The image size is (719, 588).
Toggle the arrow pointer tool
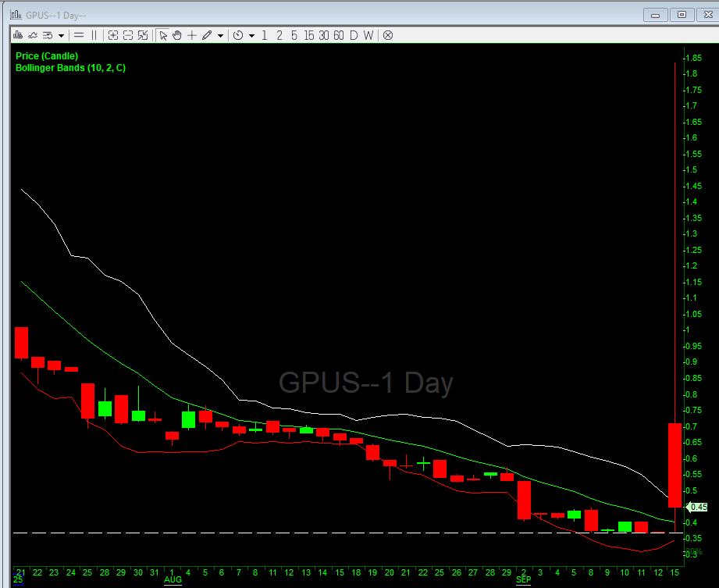click(163, 35)
